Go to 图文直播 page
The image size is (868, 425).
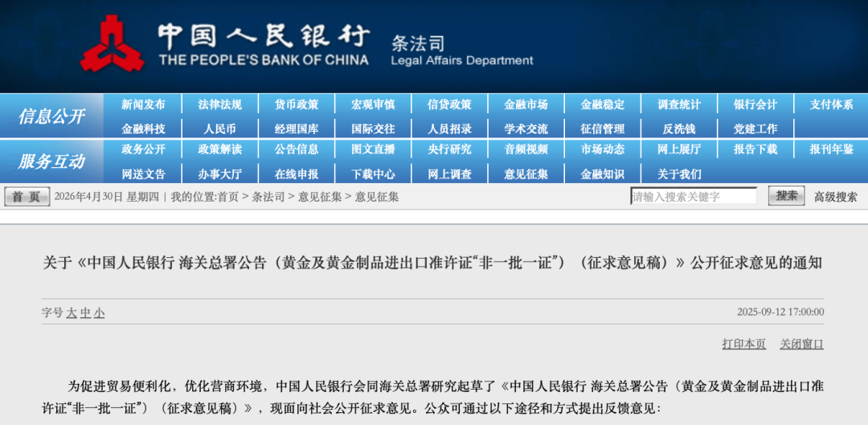[x=373, y=149]
